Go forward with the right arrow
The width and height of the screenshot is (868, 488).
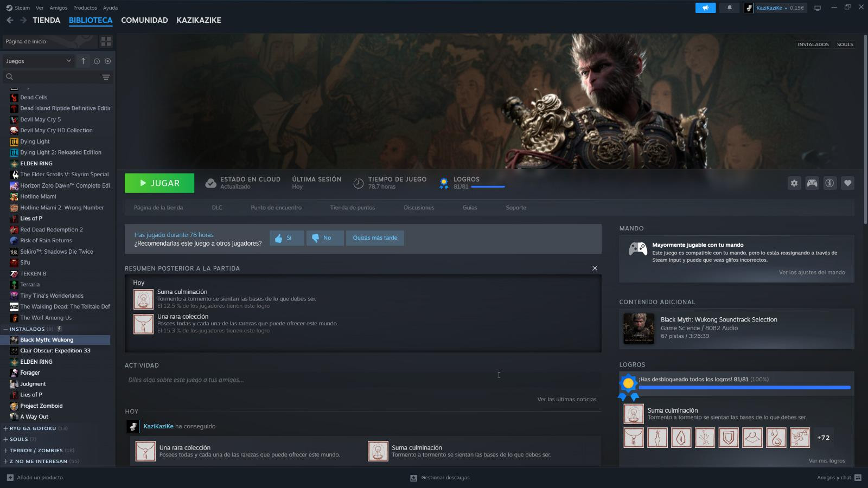23,20
